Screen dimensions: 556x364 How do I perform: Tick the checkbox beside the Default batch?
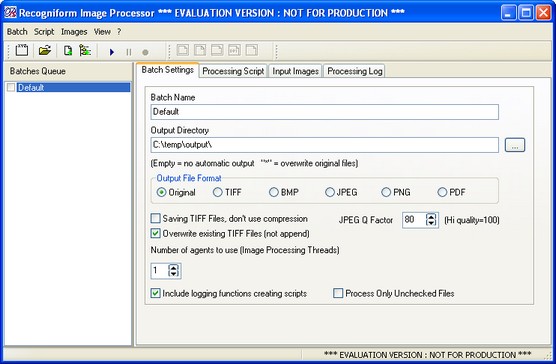pos(11,87)
